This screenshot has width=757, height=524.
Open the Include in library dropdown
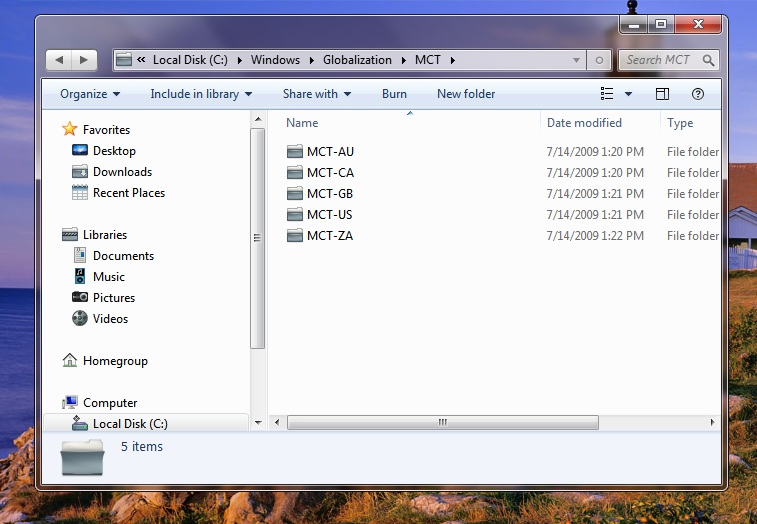click(201, 94)
